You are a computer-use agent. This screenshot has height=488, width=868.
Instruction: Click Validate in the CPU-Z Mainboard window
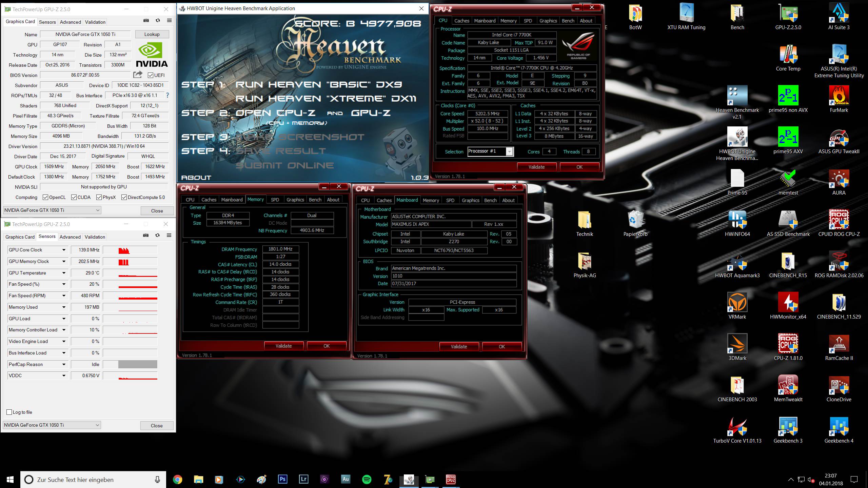459,346
